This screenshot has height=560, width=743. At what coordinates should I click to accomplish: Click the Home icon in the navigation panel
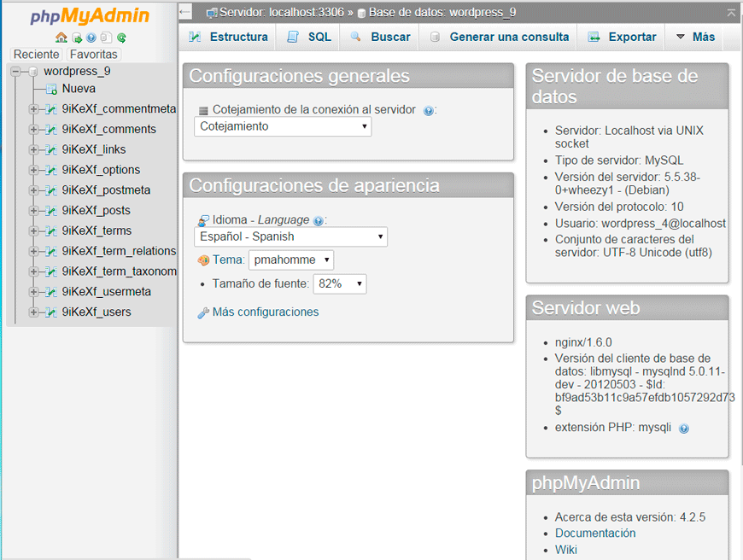pos(61,38)
